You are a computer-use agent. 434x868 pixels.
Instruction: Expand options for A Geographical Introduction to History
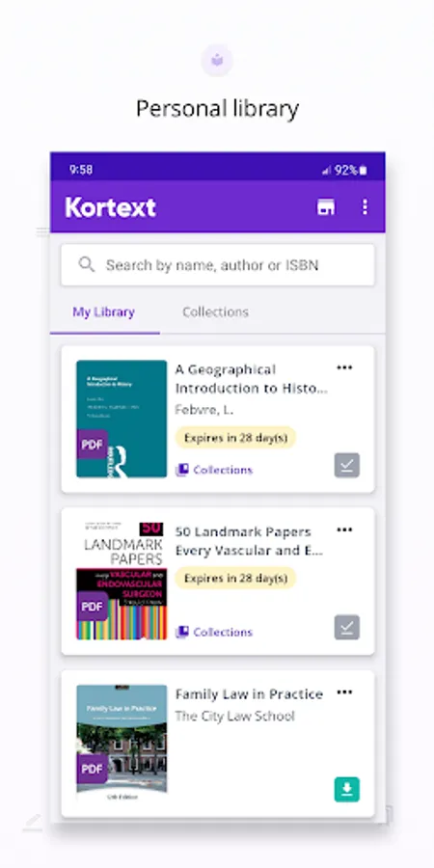(x=344, y=367)
